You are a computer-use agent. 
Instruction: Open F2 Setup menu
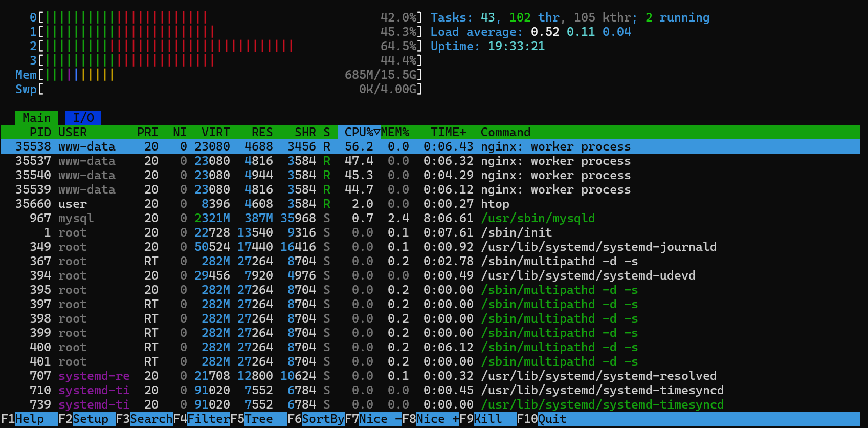[x=87, y=419]
